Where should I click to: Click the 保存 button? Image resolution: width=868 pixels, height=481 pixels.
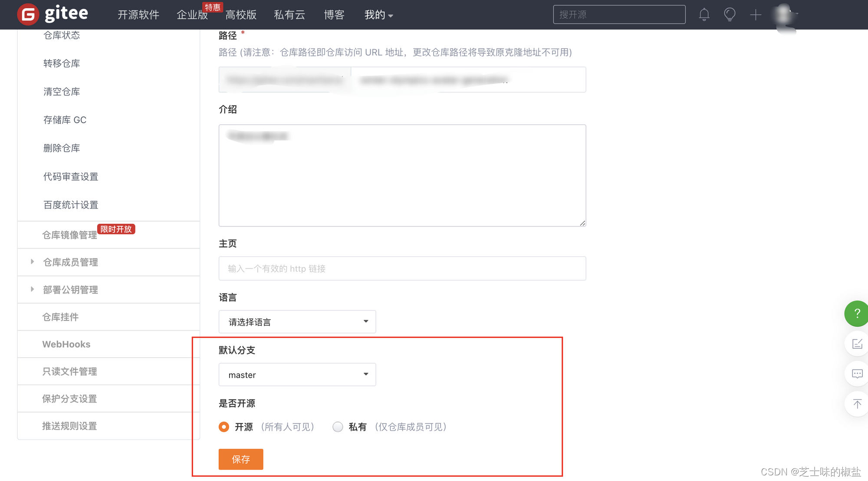[241, 459]
